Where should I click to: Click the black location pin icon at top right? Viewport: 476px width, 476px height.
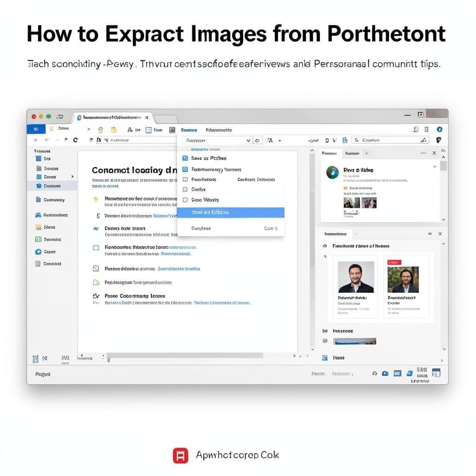point(438,140)
